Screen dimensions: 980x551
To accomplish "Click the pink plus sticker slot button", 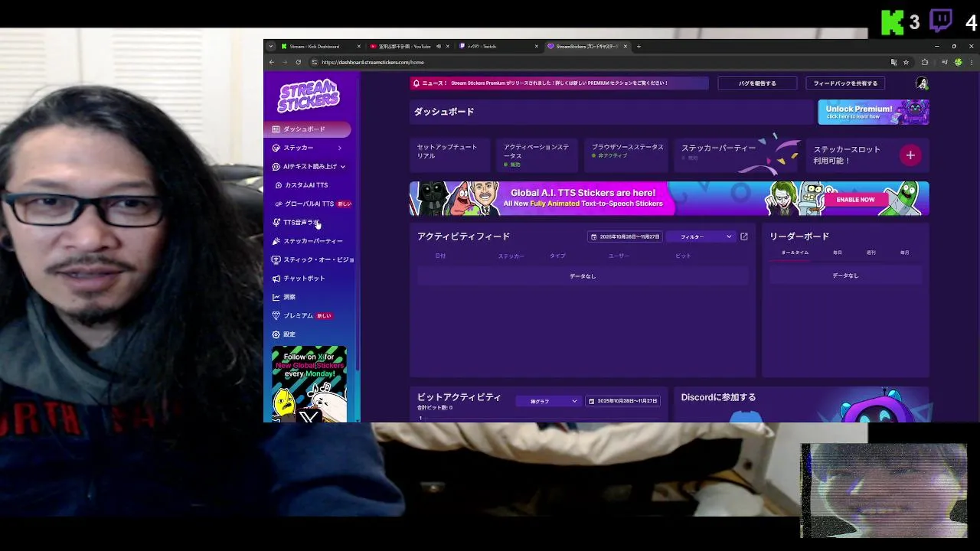I will tap(910, 155).
